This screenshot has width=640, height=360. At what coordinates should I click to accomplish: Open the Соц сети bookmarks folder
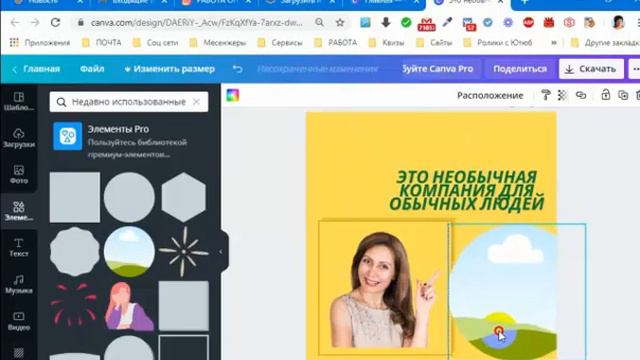click(x=156, y=42)
